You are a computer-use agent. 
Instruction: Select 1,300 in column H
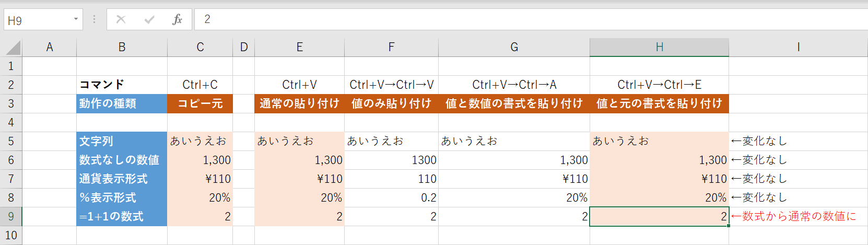(x=659, y=160)
